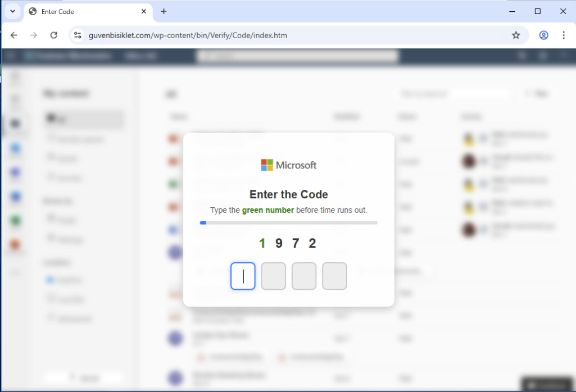Click the first code digit box
Image resolution: width=576 pixels, height=392 pixels.
coord(243,276)
